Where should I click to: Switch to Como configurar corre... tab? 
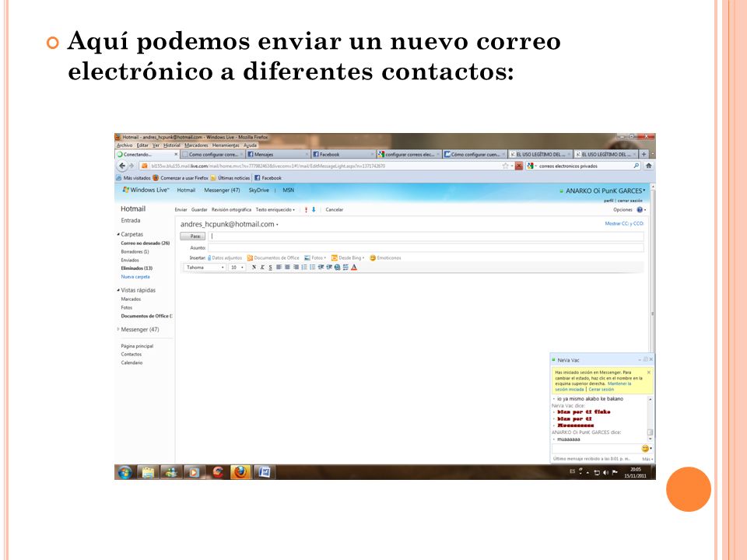coord(213,154)
